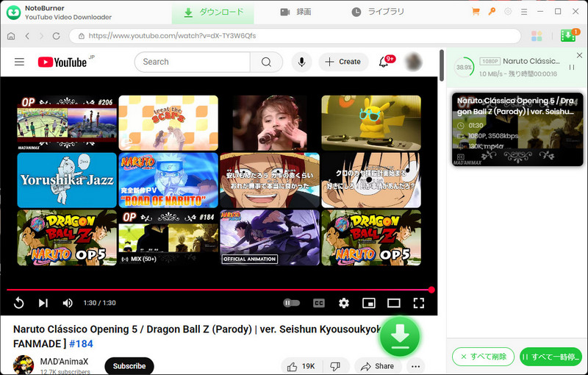Enable miniplayer mode

pyautogui.click(x=369, y=303)
